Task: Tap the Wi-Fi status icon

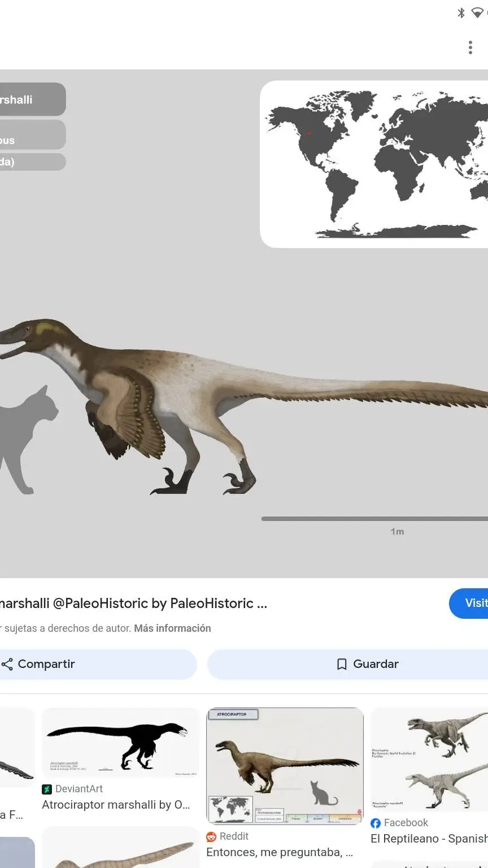Action: [x=478, y=12]
